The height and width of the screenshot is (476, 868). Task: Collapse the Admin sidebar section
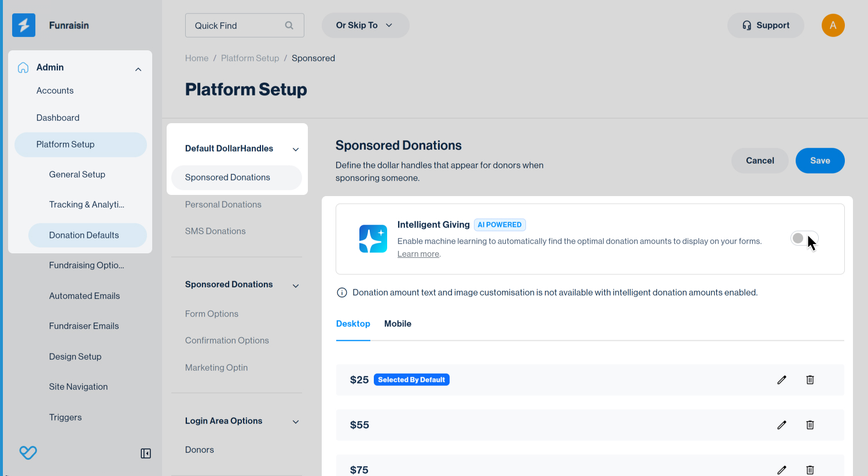[138, 69]
